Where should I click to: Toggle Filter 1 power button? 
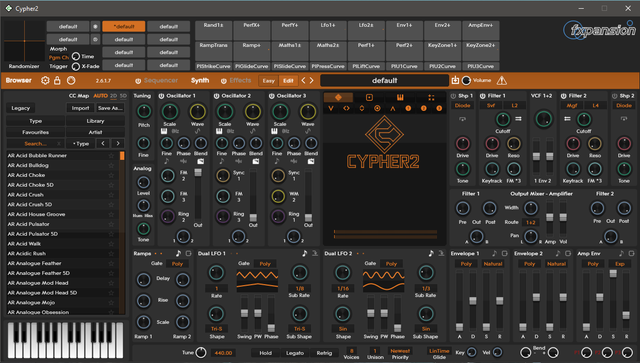(x=482, y=96)
